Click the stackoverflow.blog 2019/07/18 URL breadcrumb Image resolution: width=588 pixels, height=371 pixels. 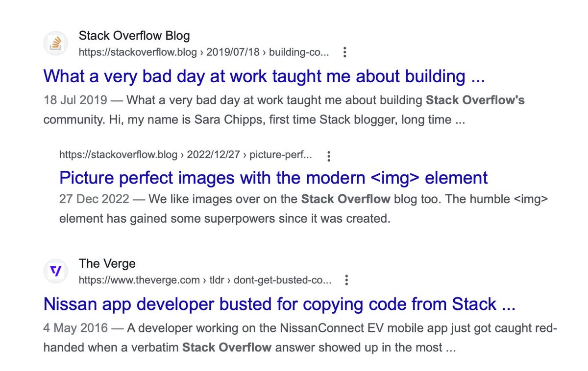pyautogui.click(x=204, y=52)
